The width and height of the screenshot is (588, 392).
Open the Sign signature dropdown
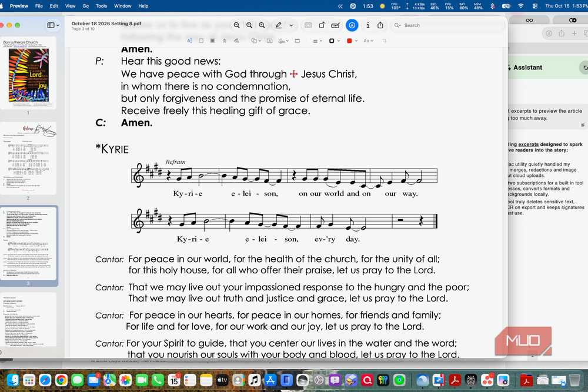pyautogui.click(x=283, y=41)
